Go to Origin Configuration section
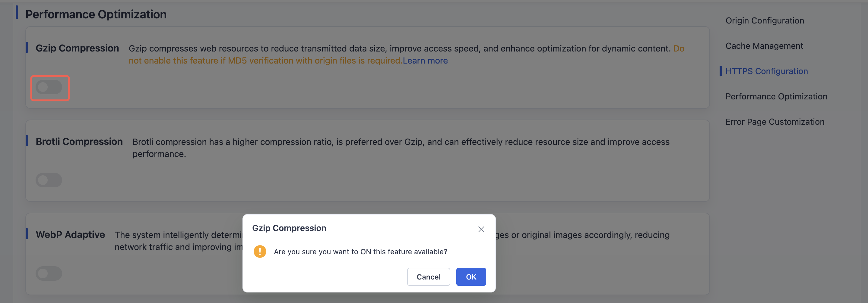This screenshot has width=868, height=303. 765,20
